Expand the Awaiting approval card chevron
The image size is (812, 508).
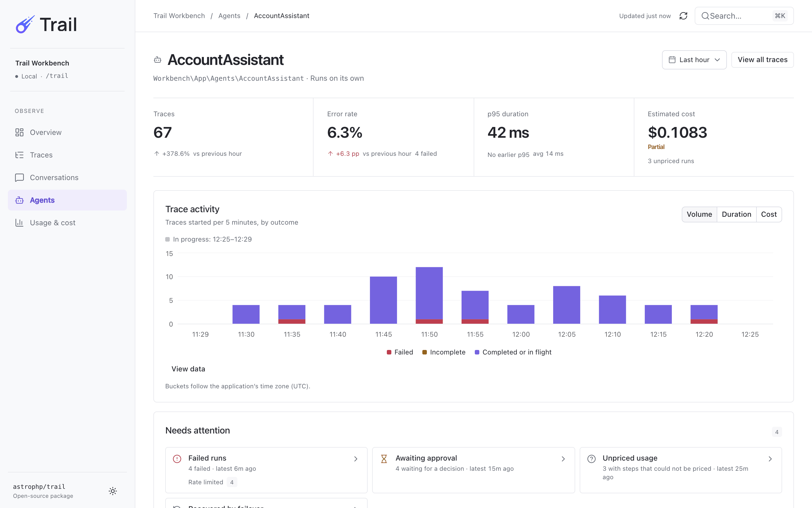(x=563, y=459)
